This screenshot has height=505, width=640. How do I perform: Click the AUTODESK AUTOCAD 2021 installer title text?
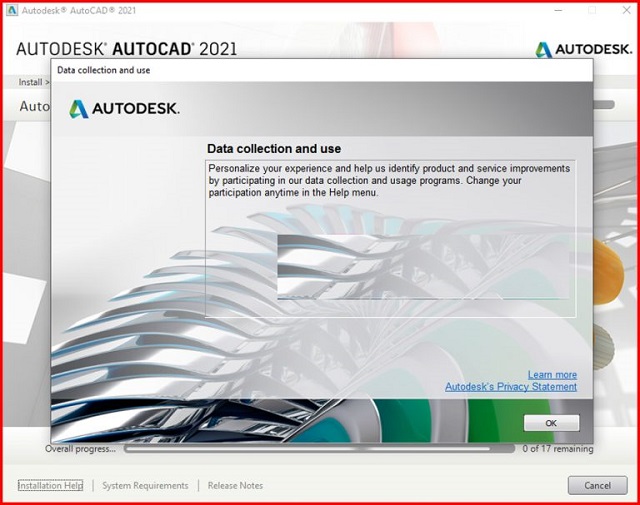(x=127, y=49)
